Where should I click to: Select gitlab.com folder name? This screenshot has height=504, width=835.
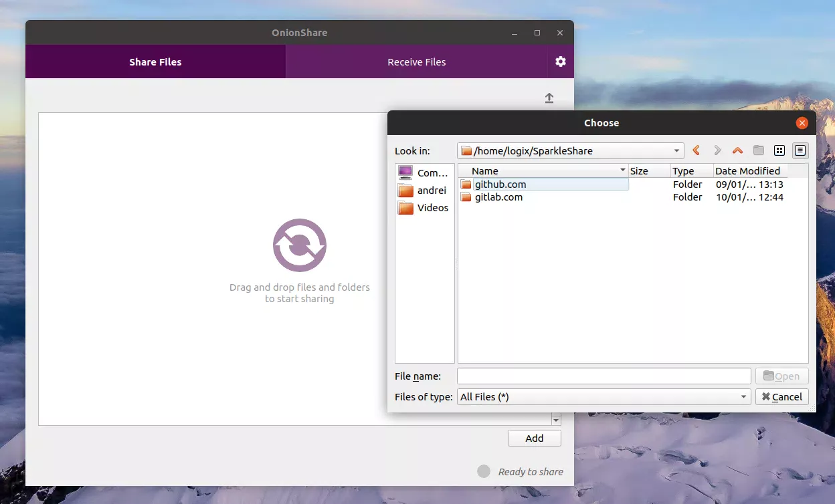(498, 197)
